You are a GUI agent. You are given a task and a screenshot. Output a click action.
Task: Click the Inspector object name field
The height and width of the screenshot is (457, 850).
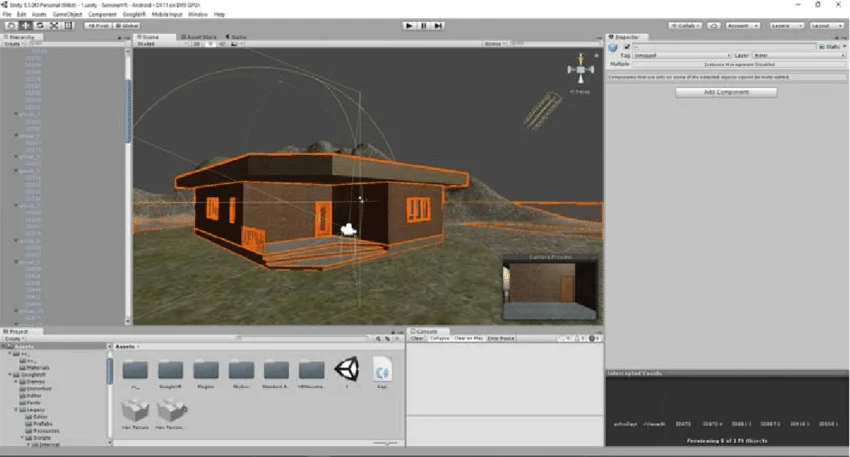(724, 47)
